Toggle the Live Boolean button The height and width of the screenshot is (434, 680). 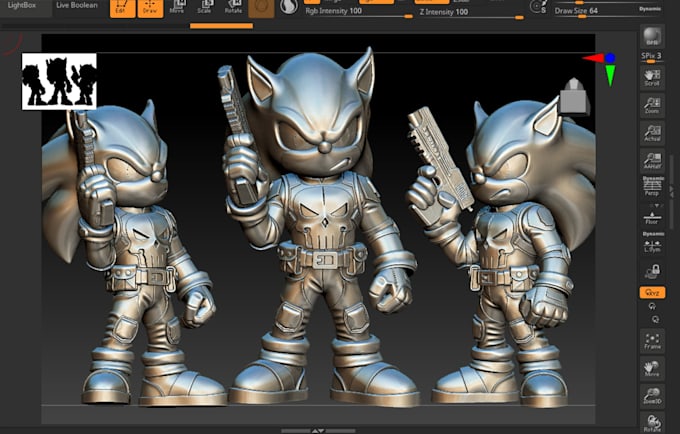(x=77, y=6)
